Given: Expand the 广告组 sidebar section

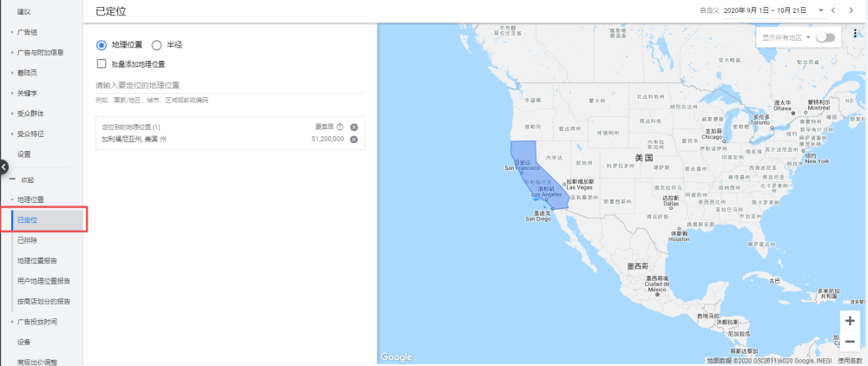Looking at the screenshot, I should (12, 32).
